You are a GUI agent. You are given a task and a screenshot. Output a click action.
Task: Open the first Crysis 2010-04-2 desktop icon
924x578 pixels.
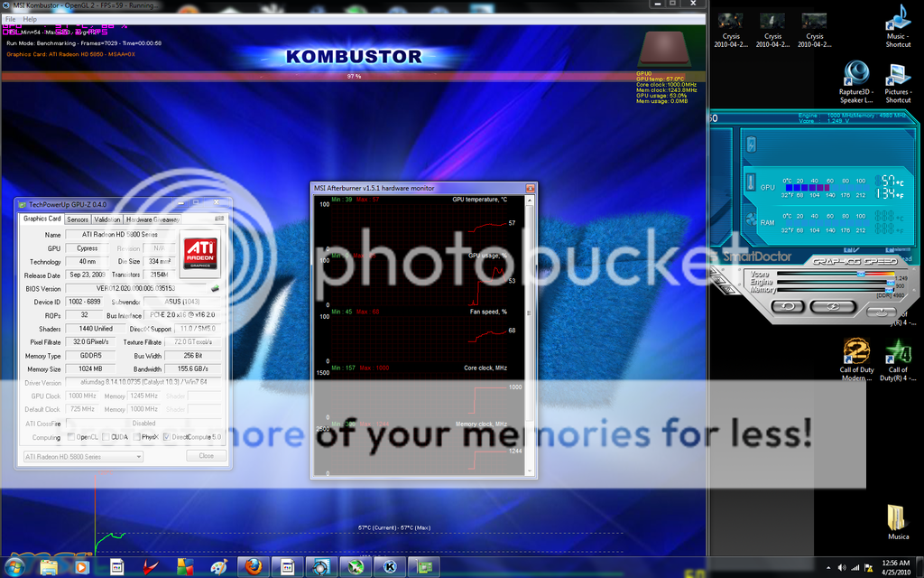(x=731, y=30)
